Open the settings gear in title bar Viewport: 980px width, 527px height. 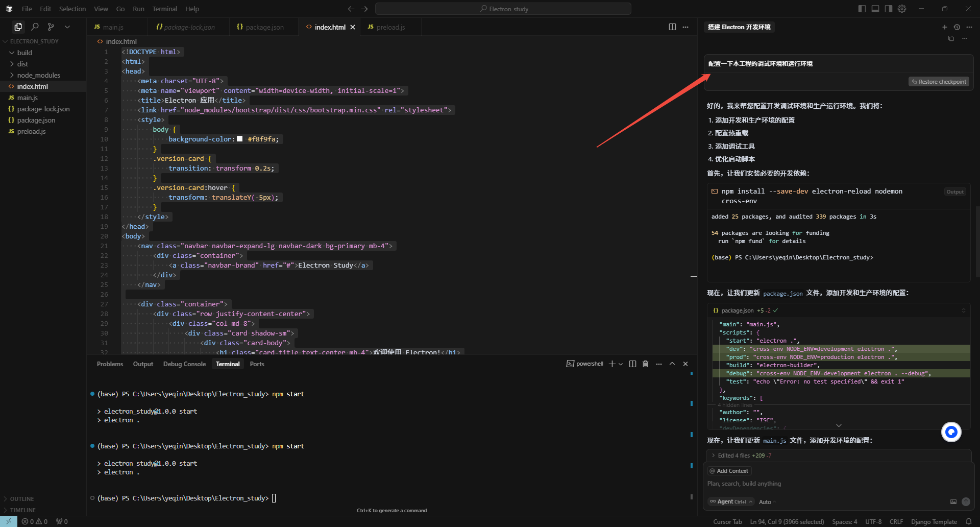[x=902, y=9]
